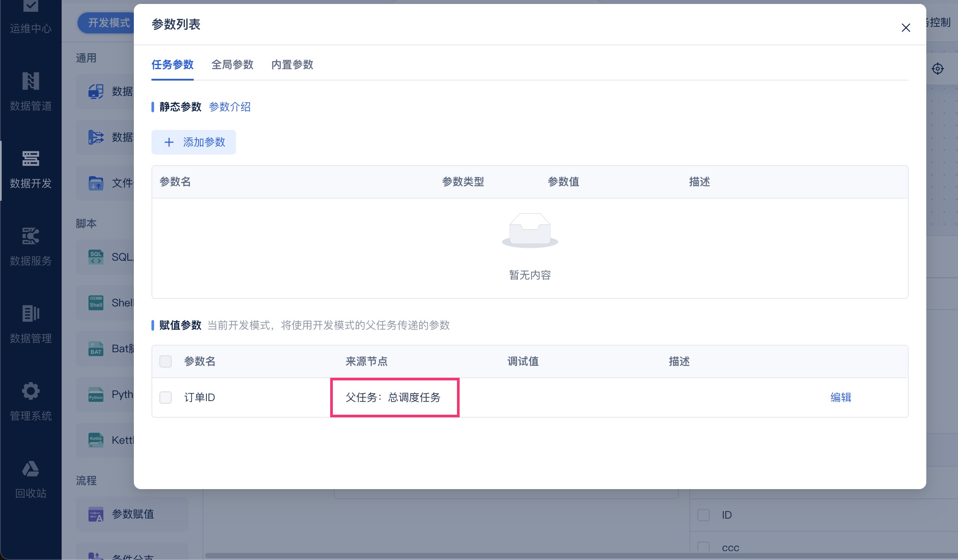Open 回收站 in the left sidebar
The width and height of the screenshot is (958, 560).
coord(31,480)
